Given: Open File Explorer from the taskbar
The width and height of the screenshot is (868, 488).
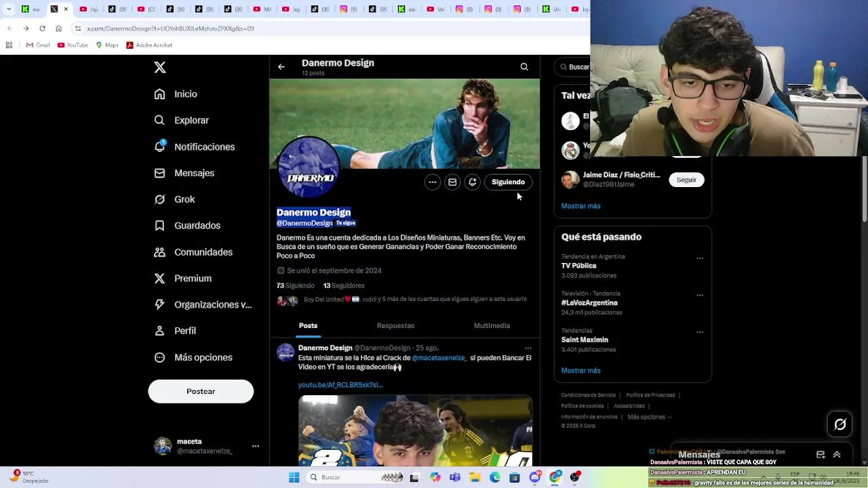Looking at the screenshot, I should (x=475, y=477).
